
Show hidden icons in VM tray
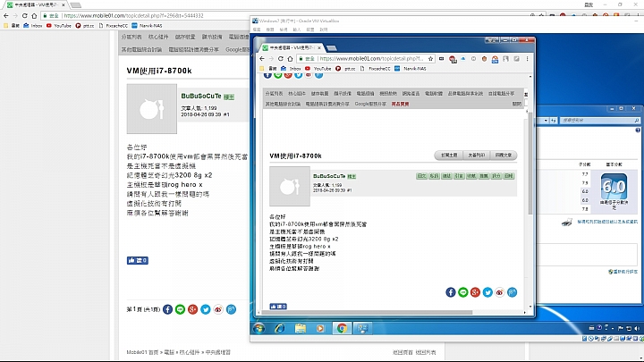tap(613, 328)
